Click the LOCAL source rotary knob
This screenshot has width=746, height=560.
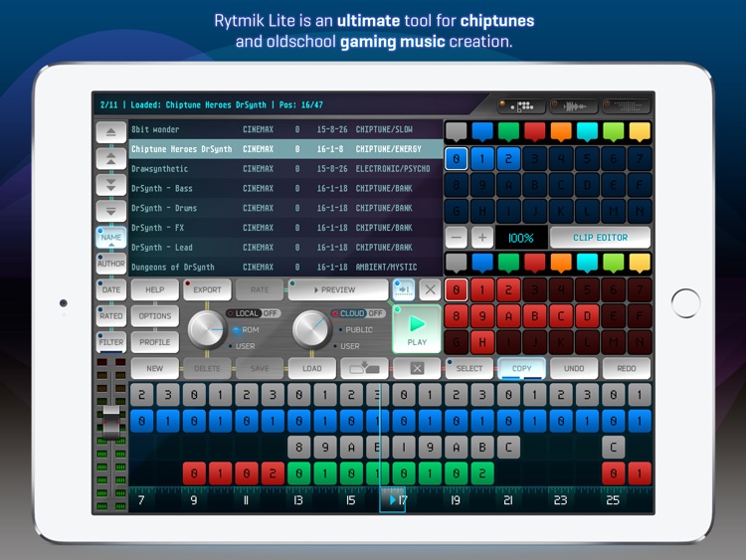tap(207, 329)
